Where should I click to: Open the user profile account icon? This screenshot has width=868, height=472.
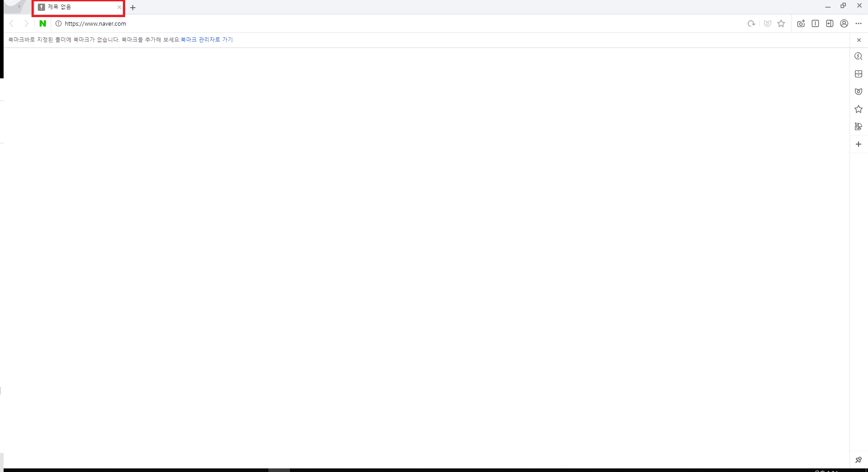pyautogui.click(x=844, y=23)
